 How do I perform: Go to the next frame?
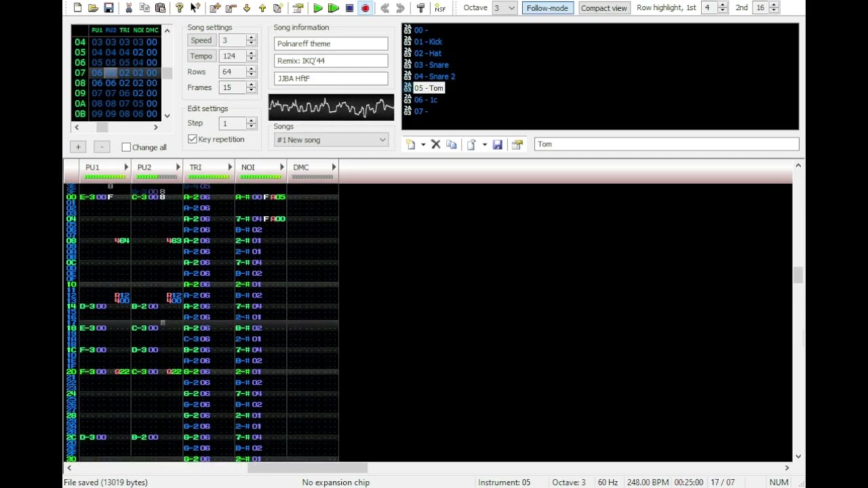(x=400, y=8)
